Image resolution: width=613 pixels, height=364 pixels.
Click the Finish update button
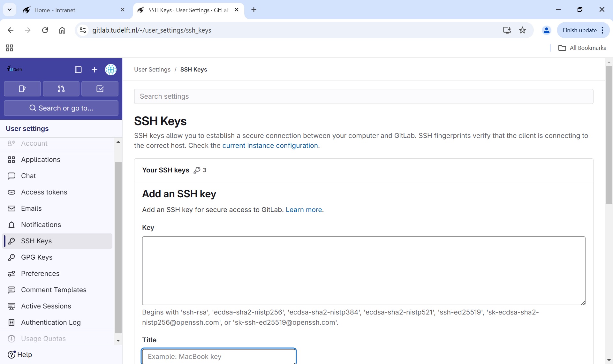(x=579, y=30)
